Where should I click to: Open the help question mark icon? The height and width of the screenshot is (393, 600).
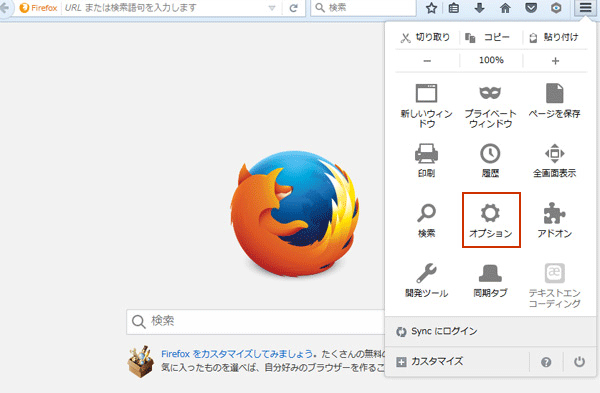coord(546,362)
